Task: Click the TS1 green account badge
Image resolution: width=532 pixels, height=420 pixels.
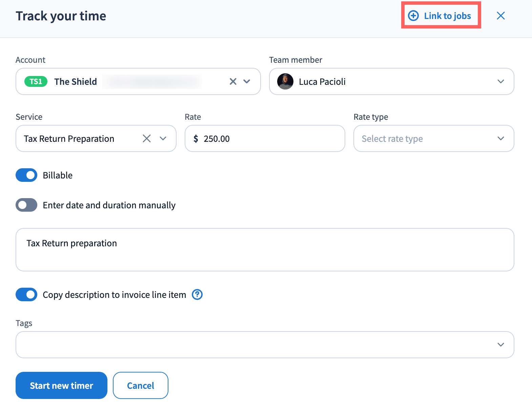Action: (x=36, y=81)
